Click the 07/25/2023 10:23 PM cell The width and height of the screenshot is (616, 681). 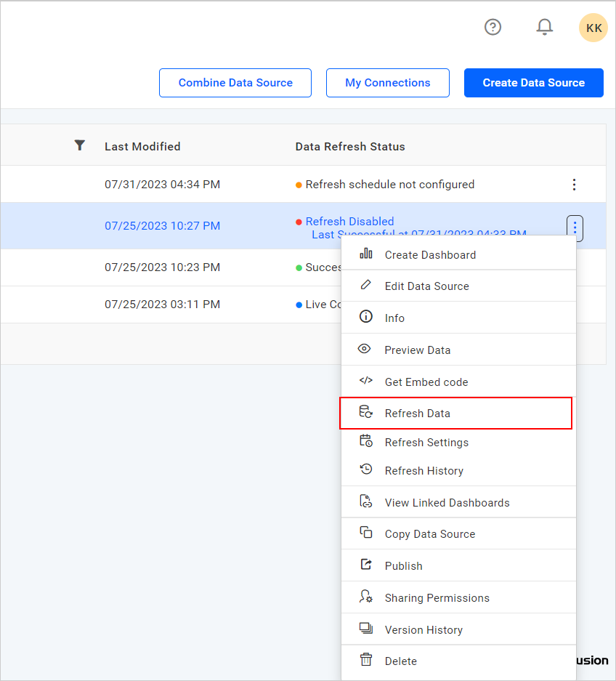[x=163, y=267]
